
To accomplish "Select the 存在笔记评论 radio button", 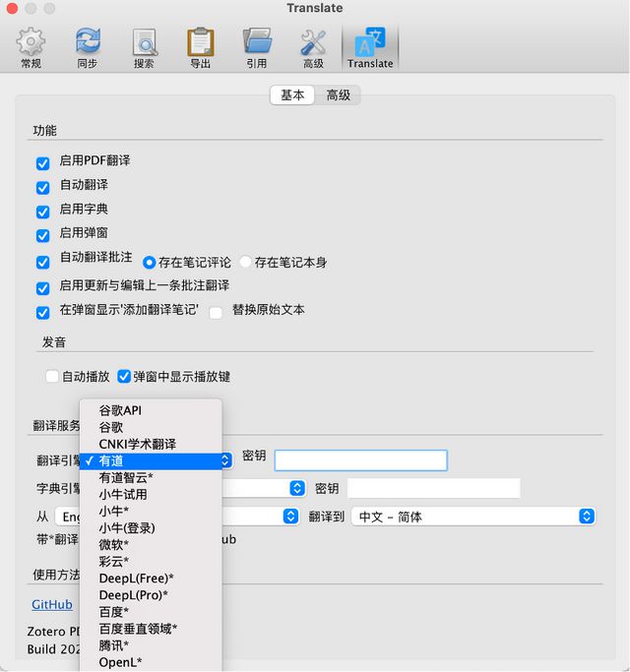I will [x=149, y=263].
